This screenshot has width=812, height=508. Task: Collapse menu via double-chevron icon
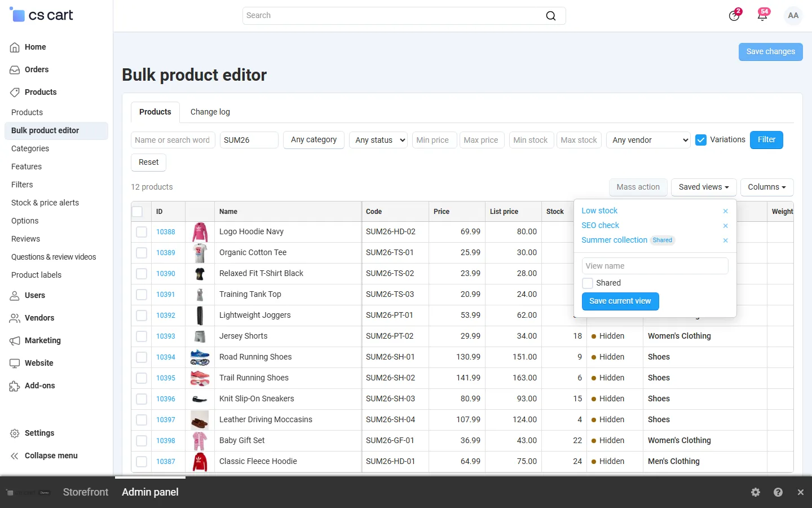click(x=15, y=456)
